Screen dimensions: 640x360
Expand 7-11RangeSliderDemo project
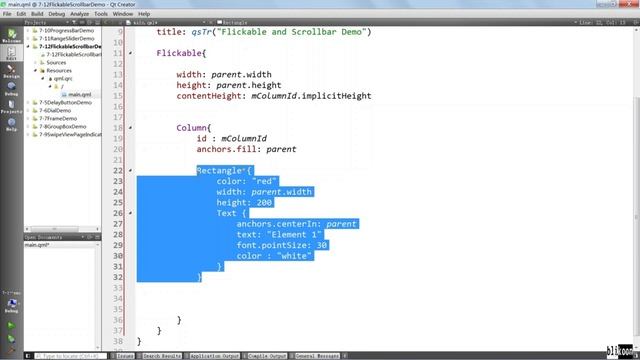[x=28, y=38]
